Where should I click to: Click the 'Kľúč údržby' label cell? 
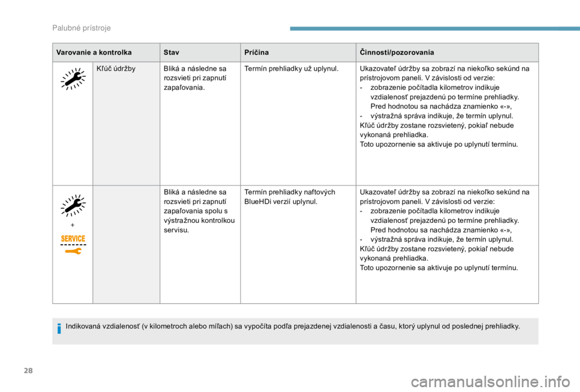(x=116, y=68)
